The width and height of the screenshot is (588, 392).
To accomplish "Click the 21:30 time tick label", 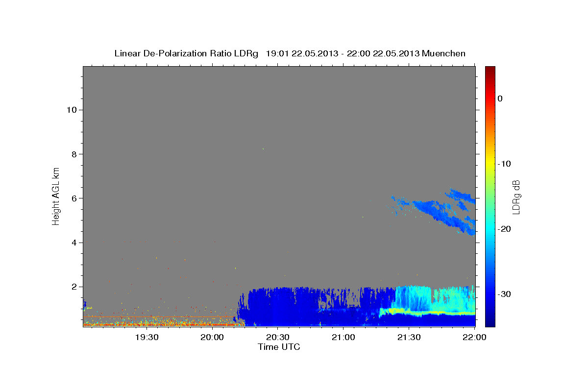I will pos(409,337).
